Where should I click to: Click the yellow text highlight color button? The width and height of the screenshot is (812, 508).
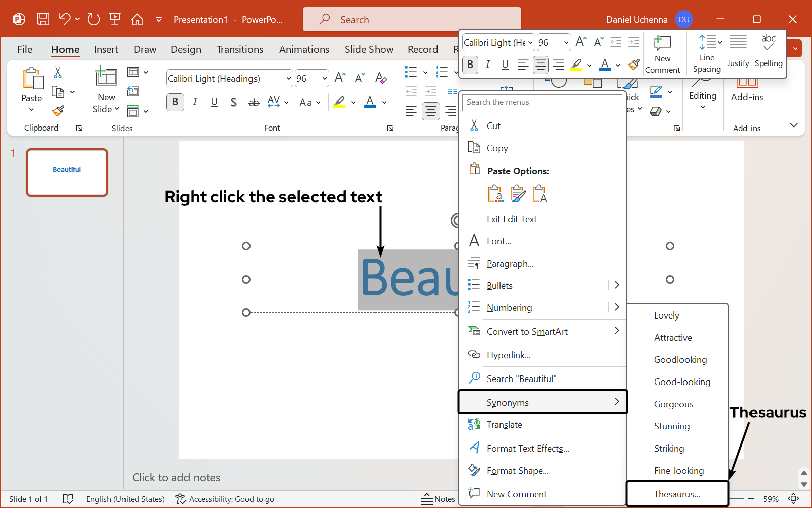pyautogui.click(x=340, y=102)
